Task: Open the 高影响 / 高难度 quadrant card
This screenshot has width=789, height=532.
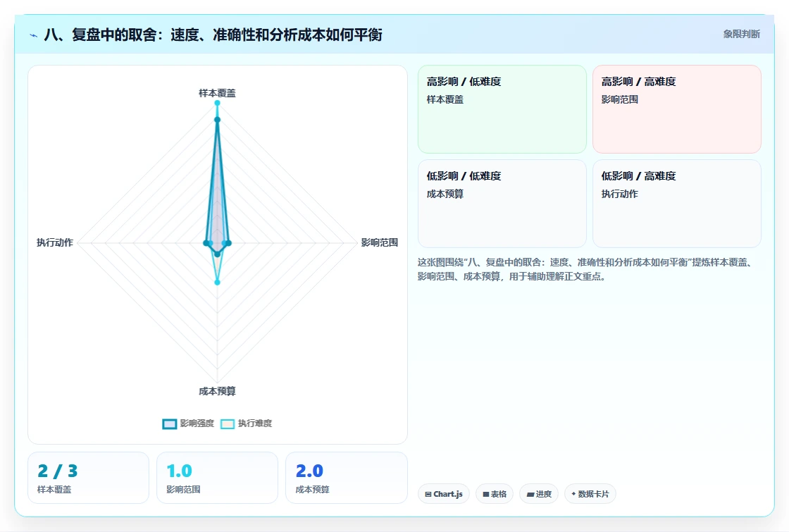Action: pos(677,109)
